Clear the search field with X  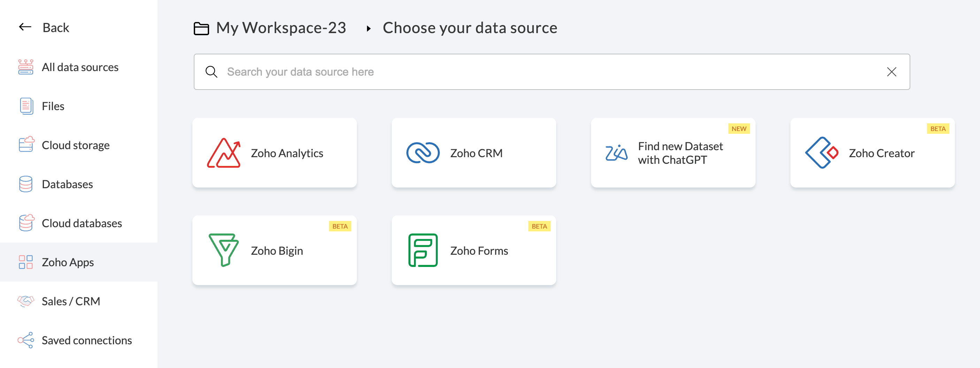pyautogui.click(x=891, y=72)
